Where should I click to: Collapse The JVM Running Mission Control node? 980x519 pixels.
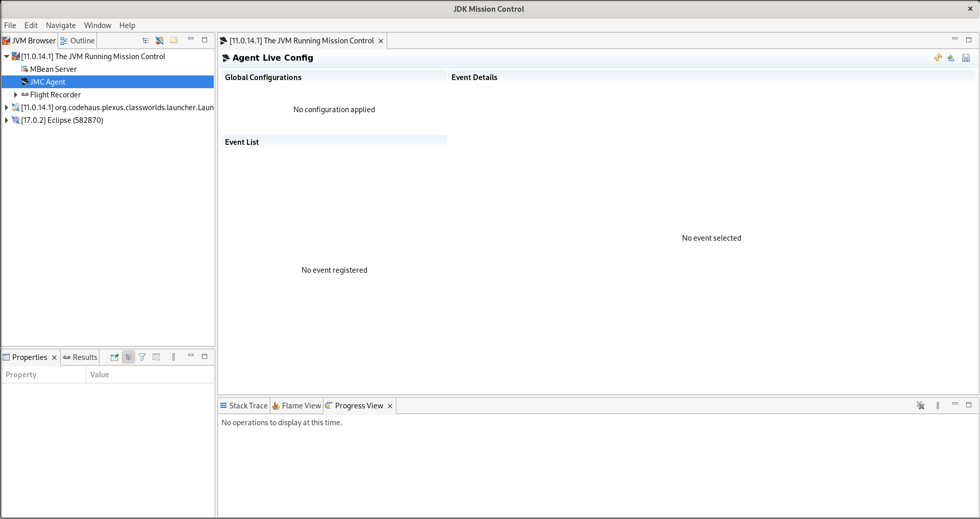7,57
